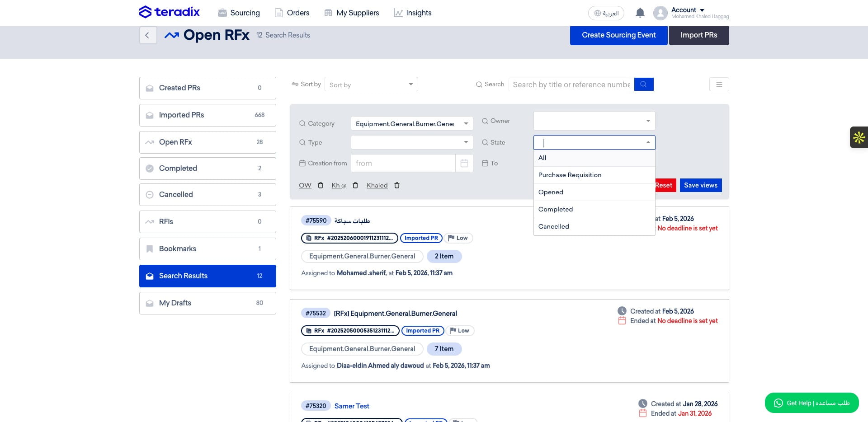
Task: Open the Open RFx sidebar tab
Action: coord(208,142)
